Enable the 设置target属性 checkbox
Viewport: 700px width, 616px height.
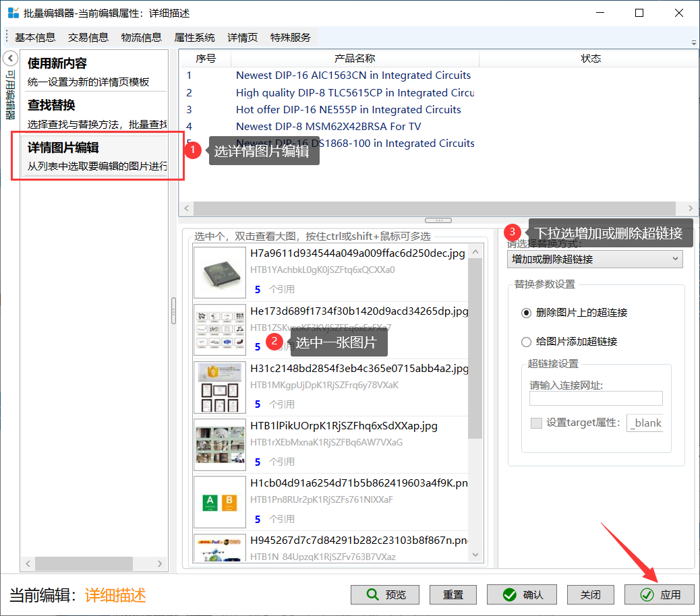click(536, 423)
